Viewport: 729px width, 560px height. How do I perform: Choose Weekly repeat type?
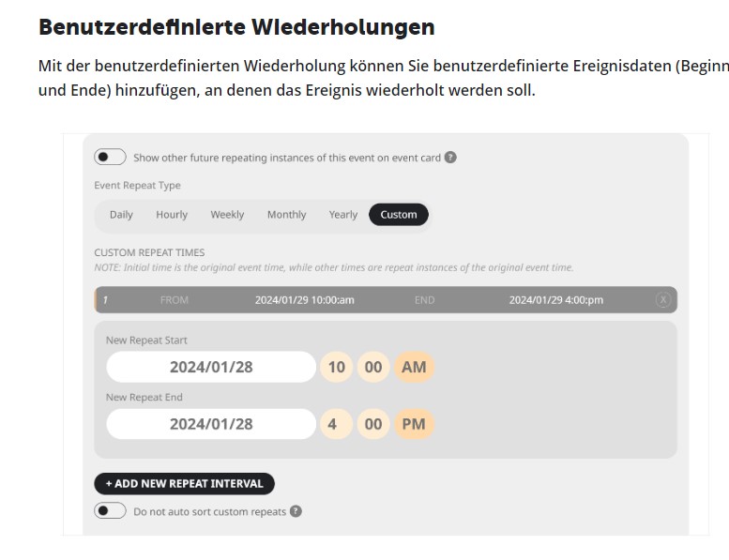pyautogui.click(x=227, y=215)
